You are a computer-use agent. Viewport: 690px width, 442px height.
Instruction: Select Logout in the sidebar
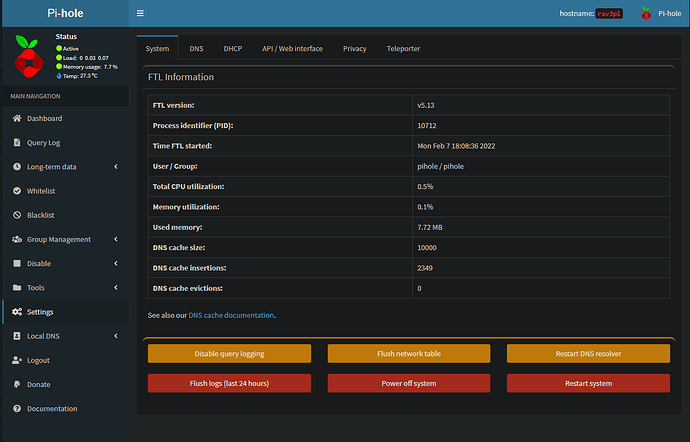coord(65,360)
